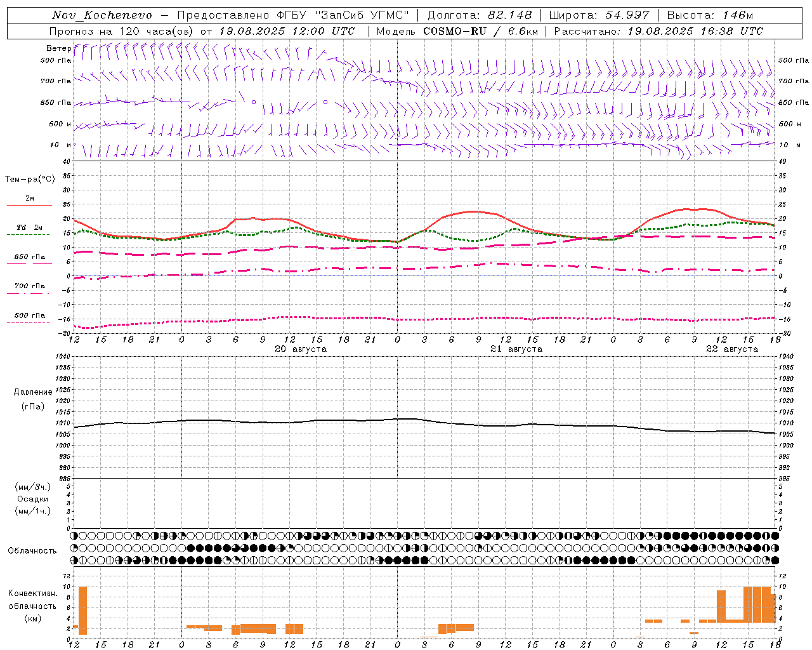Select the Облачность cloud cover label
Screen dimensions: 812x650
[x=32, y=551]
